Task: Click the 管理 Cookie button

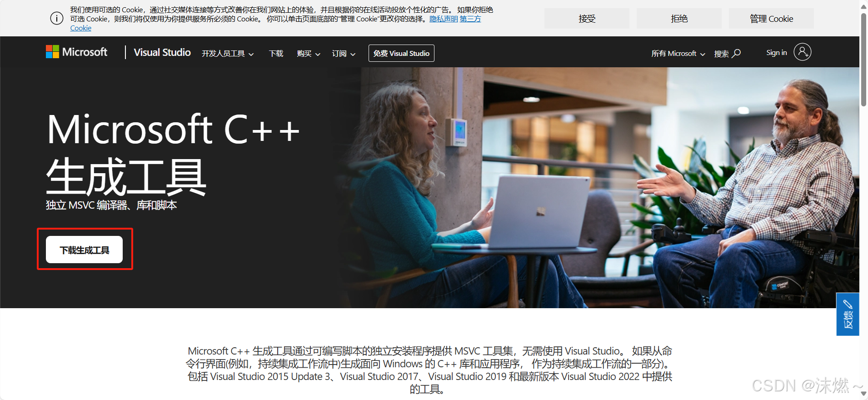Action: (771, 19)
